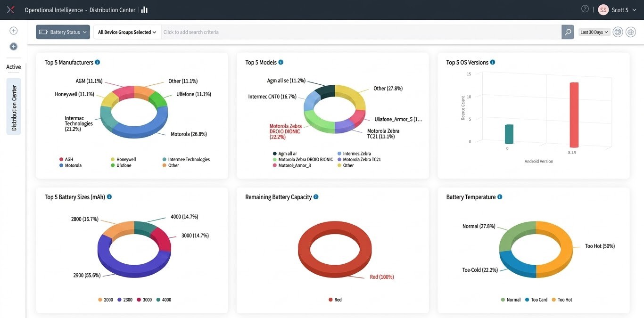Open the Battery Status dropdown
The image size is (644, 318).
[x=63, y=32]
